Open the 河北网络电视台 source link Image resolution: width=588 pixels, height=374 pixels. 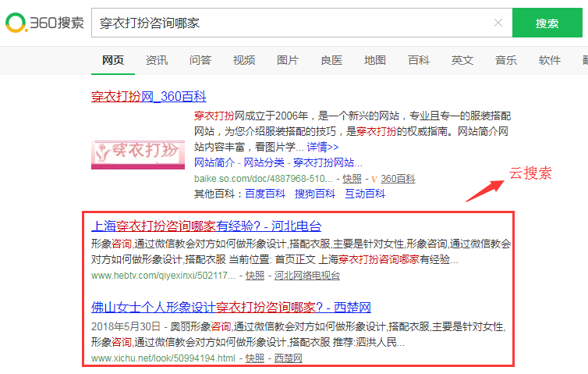click(x=307, y=276)
